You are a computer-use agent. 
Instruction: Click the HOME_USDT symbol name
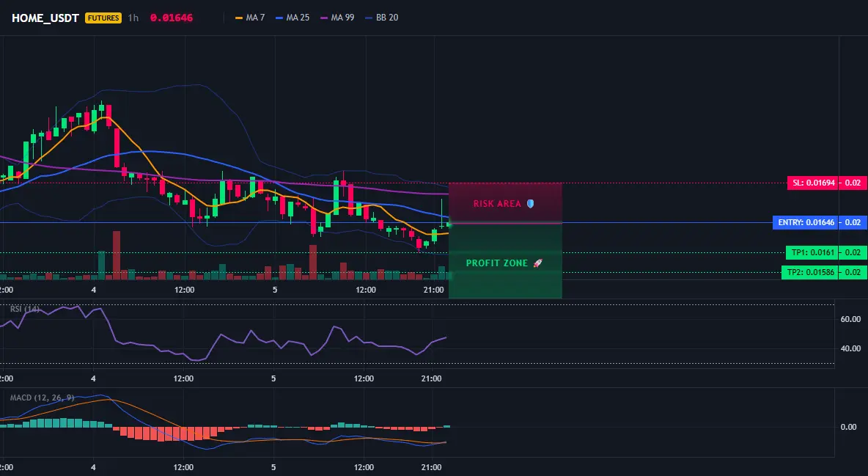coord(45,18)
